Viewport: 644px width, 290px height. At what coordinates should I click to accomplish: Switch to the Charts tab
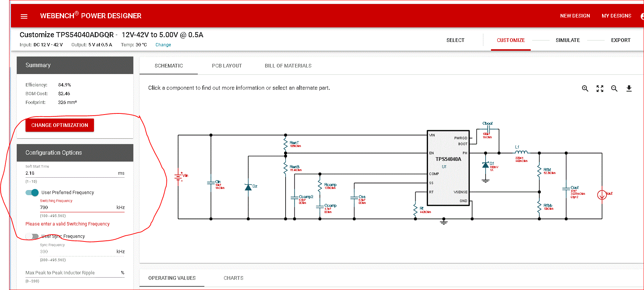click(x=233, y=278)
